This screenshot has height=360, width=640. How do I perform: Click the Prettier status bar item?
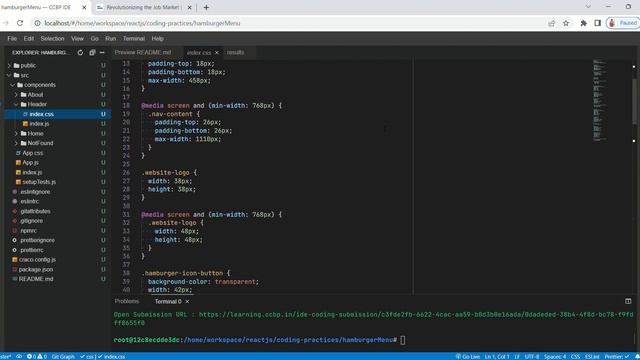pos(617,357)
